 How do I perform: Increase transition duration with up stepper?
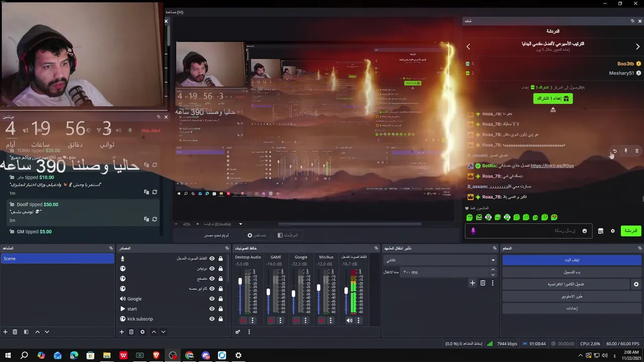click(x=493, y=270)
